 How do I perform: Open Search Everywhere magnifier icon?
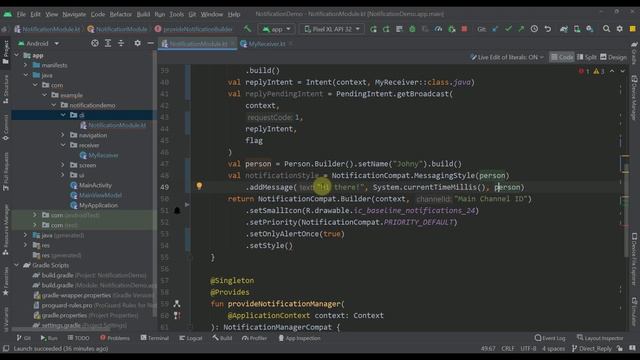click(x=607, y=29)
